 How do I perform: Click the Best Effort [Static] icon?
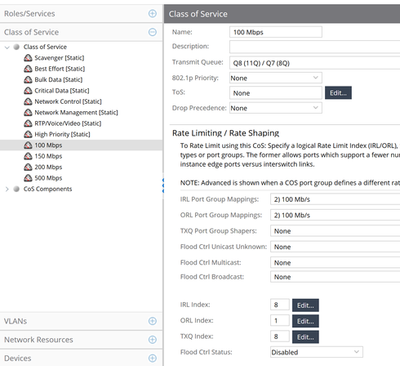[x=28, y=69]
